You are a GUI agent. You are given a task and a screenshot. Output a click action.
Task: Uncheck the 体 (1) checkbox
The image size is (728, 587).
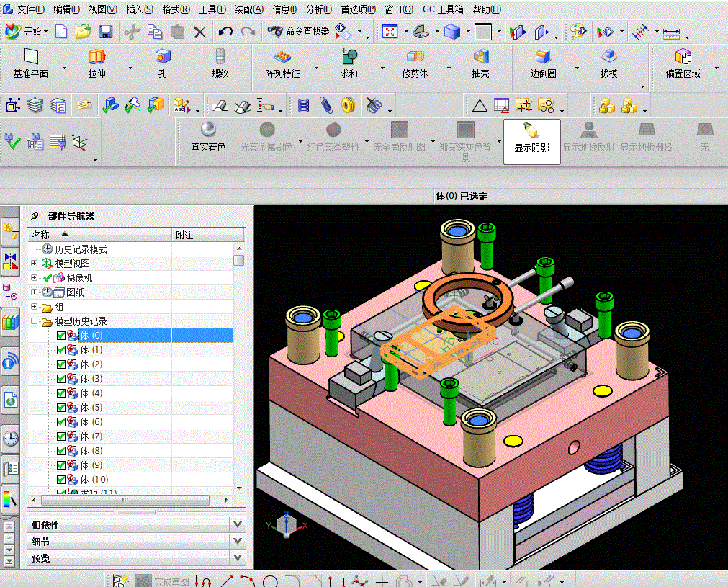(x=60, y=350)
